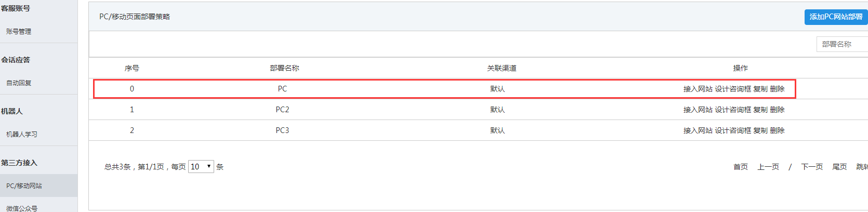This screenshot has width=868, height=212.
Task: Click 下一页 pagination link
Action: [812, 167]
